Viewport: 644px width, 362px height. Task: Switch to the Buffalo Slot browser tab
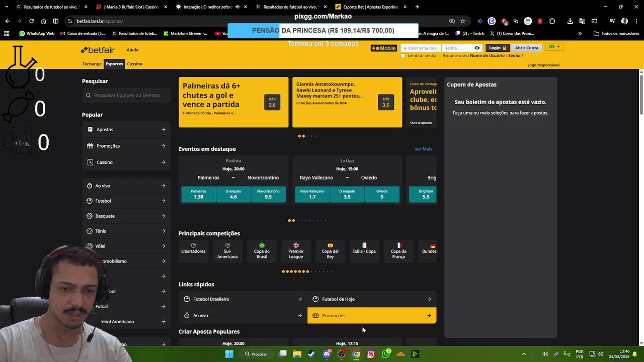tap(131, 7)
